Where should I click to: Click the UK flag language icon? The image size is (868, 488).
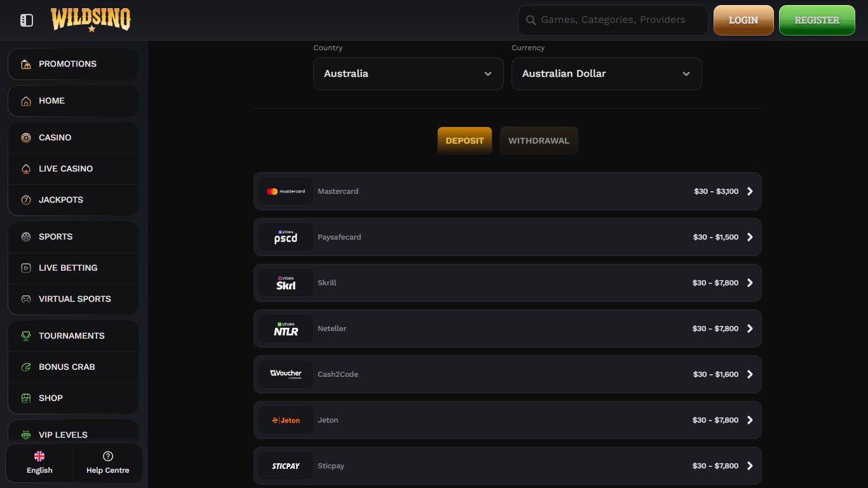pos(39,456)
